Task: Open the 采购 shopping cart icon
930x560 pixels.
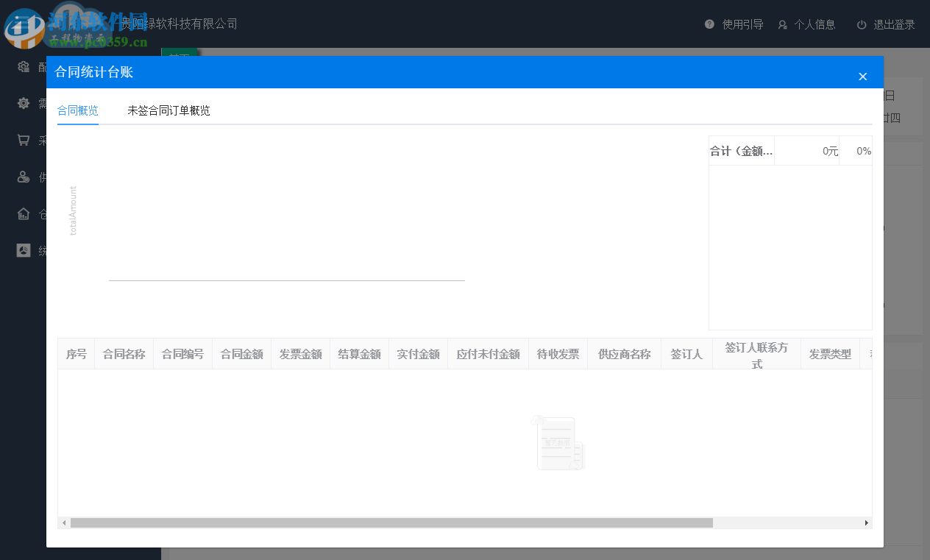Action: (x=22, y=140)
